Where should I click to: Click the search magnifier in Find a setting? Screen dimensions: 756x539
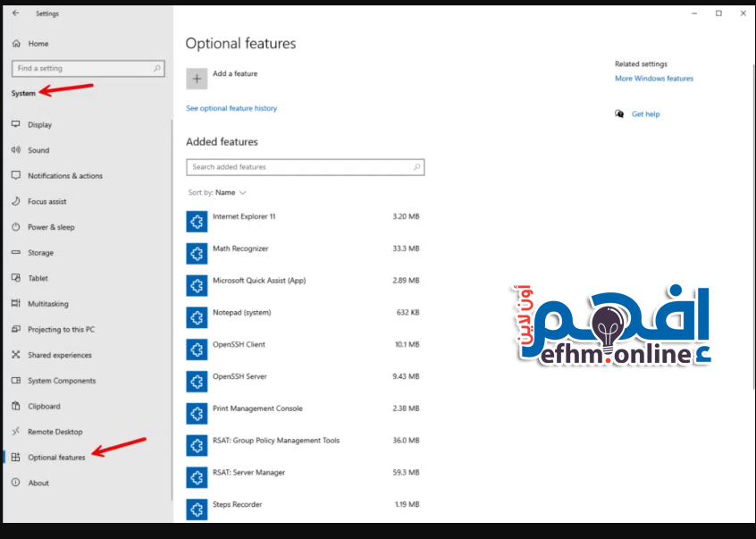[158, 68]
